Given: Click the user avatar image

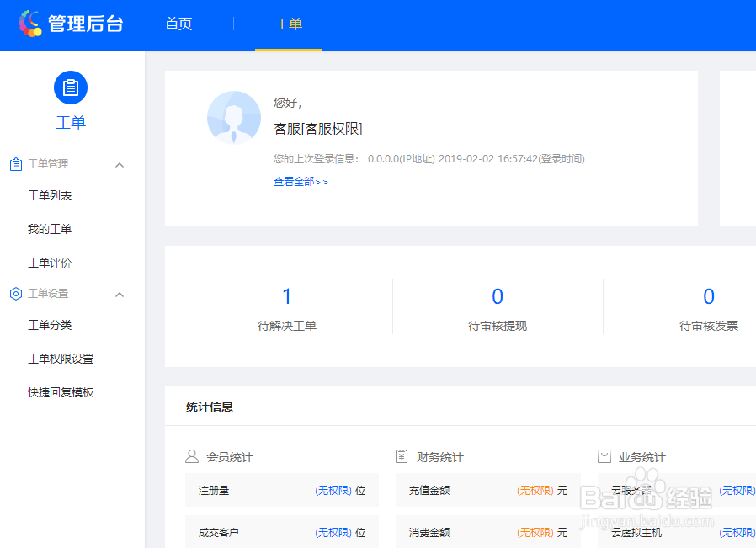Looking at the screenshot, I should [233, 119].
